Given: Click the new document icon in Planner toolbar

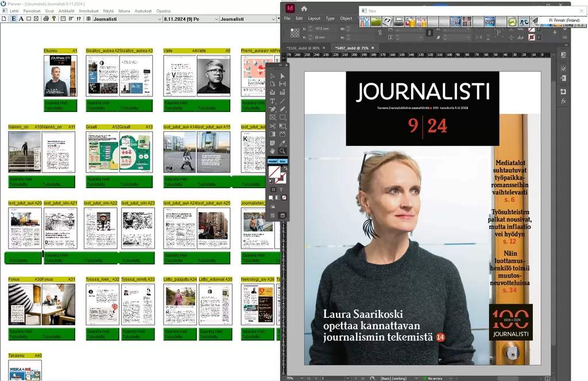Looking at the screenshot, I should [4, 19].
